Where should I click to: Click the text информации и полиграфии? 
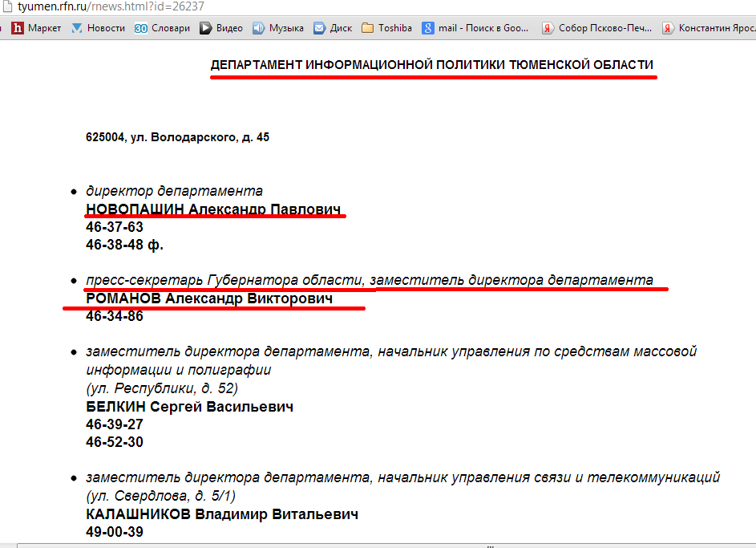[x=179, y=370]
